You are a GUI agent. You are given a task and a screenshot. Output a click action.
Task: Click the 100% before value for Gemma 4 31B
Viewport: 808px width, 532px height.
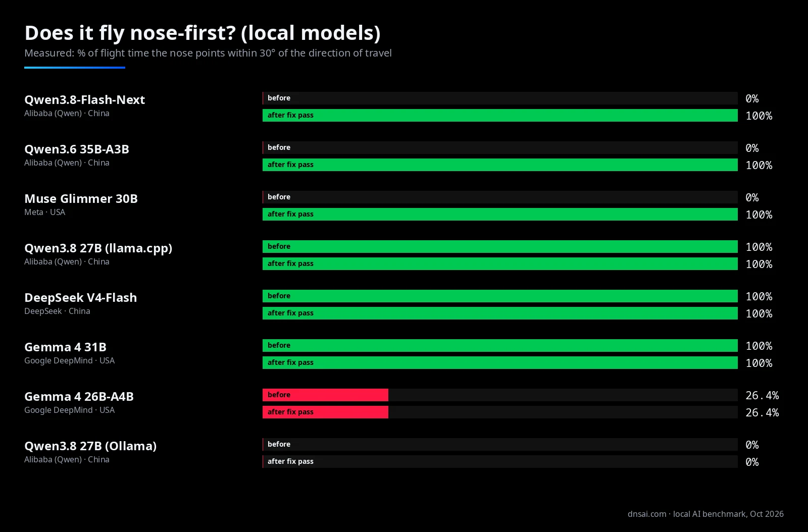pos(759,346)
